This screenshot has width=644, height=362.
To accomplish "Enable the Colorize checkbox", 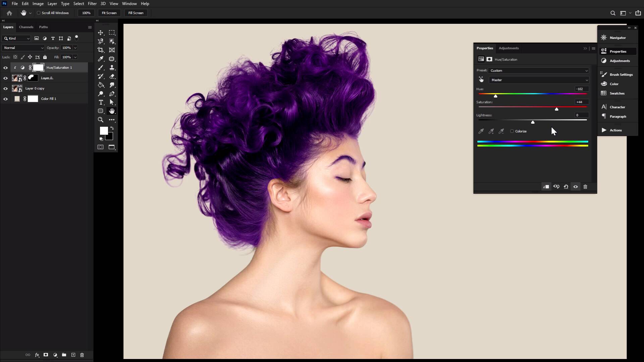I will tap(512, 131).
